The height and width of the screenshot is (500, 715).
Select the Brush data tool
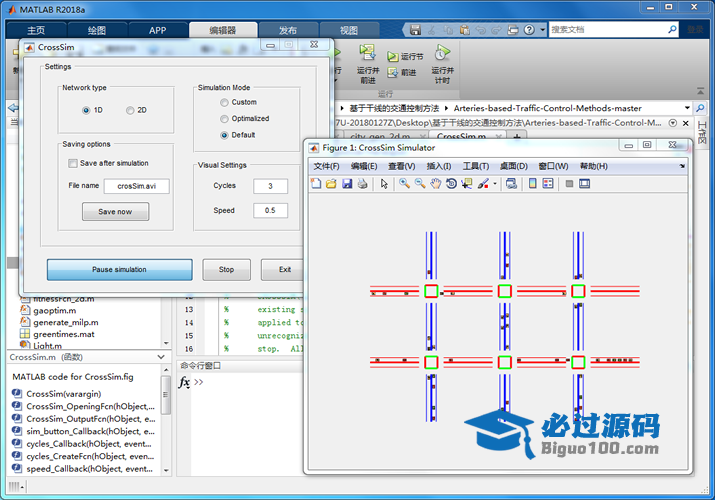[483, 184]
